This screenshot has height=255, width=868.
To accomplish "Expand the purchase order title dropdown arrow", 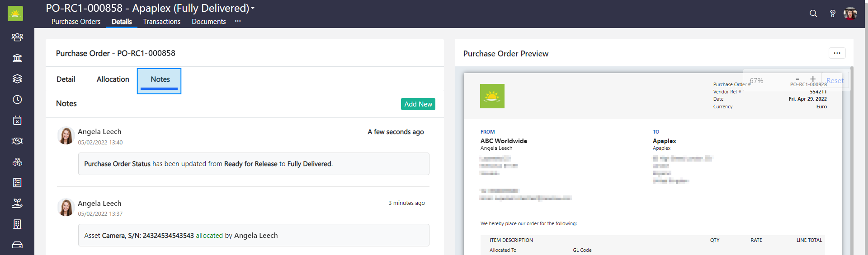I will [253, 8].
